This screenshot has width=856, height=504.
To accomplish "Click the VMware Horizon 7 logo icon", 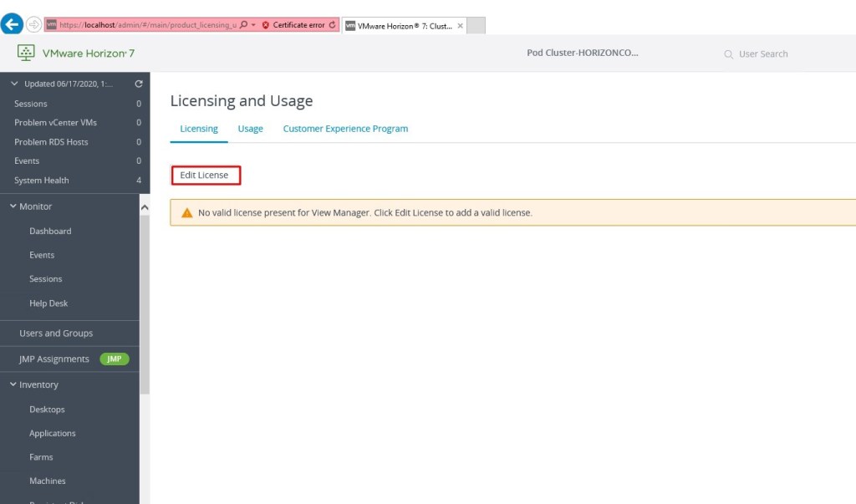I will [x=26, y=53].
